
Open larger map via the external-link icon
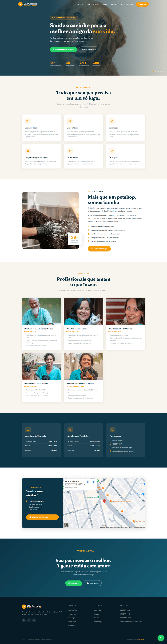(x=88, y=482)
